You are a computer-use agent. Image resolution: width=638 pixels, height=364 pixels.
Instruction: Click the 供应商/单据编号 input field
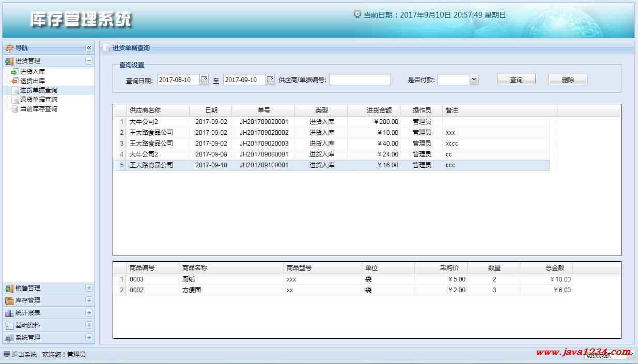coord(360,80)
